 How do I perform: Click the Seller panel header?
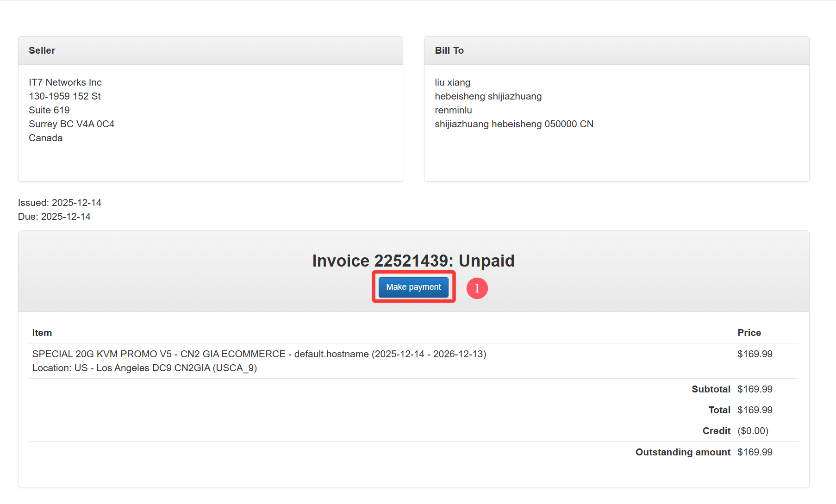[x=42, y=50]
